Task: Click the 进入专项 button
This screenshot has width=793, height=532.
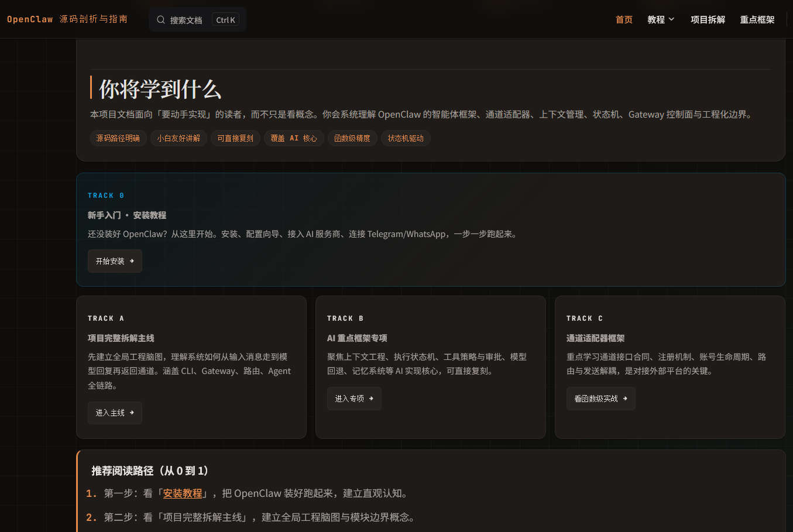Action: coord(354,399)
